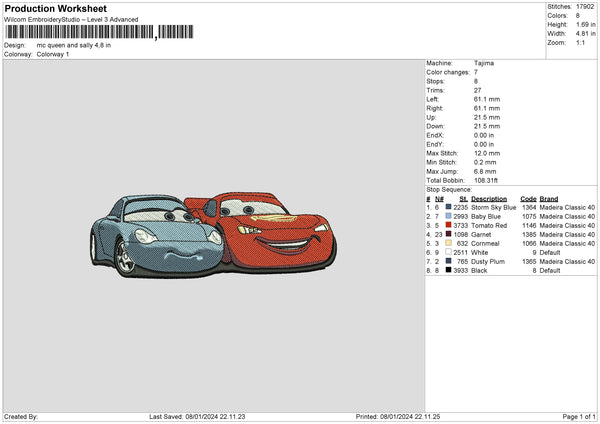Click the 'Production Worksheet' title
This screenshot has height=424, width=600.
point(55,8)
